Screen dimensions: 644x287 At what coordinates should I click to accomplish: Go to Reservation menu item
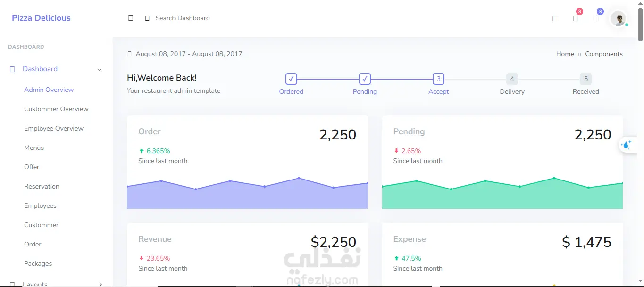click(x=42, y=186)
